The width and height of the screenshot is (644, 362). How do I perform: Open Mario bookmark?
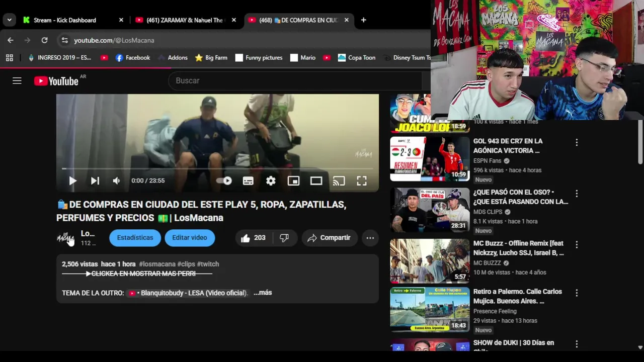[302, 58]
